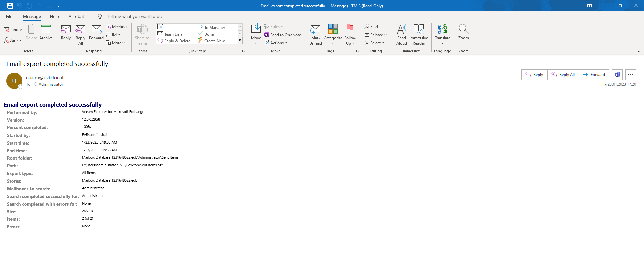Click the Administrator recipient name

[x=51, y=84]
